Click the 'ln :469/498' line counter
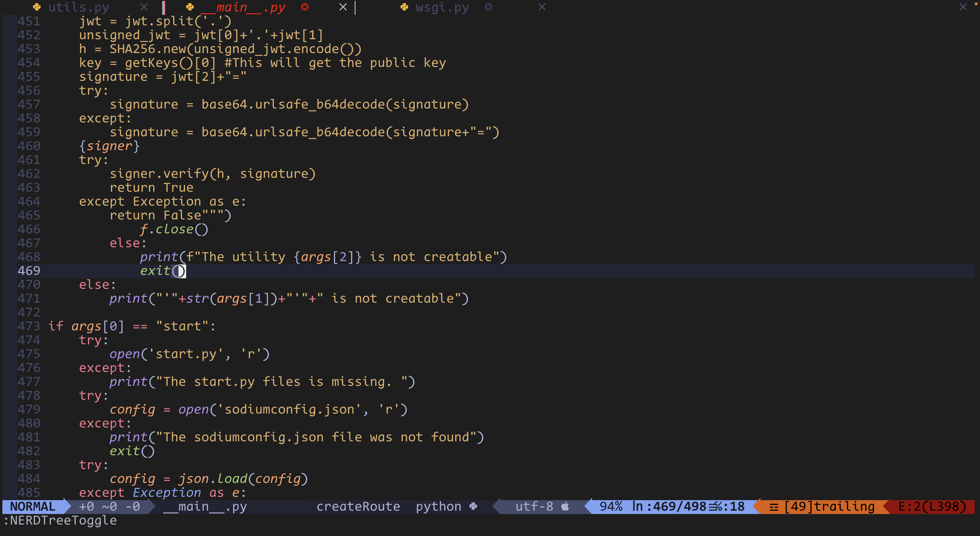 click(670, 506)
